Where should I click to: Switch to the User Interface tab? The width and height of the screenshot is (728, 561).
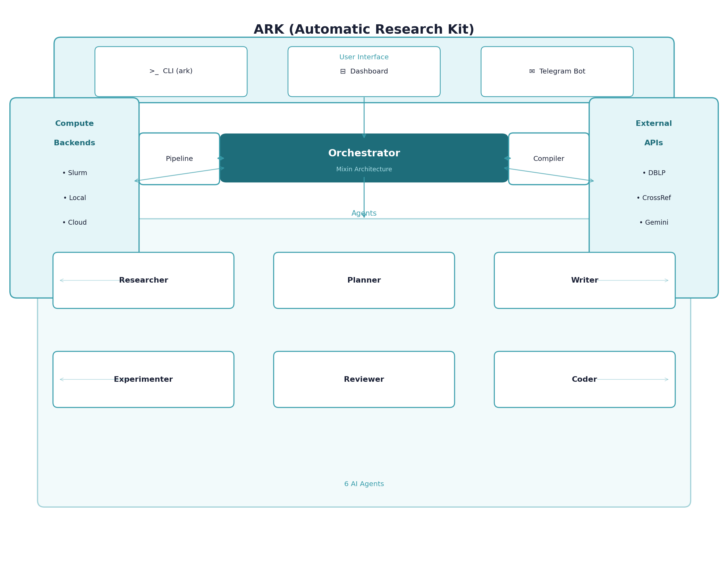364,57
